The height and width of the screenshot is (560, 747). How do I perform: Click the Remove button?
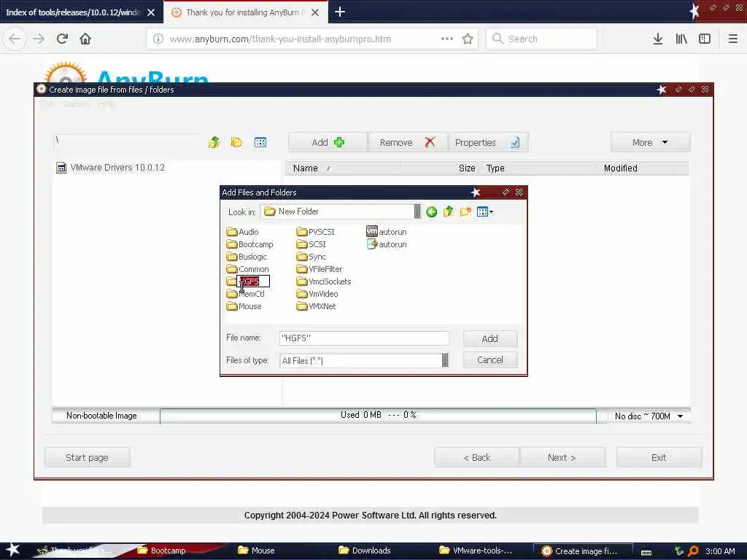(408, 142)
